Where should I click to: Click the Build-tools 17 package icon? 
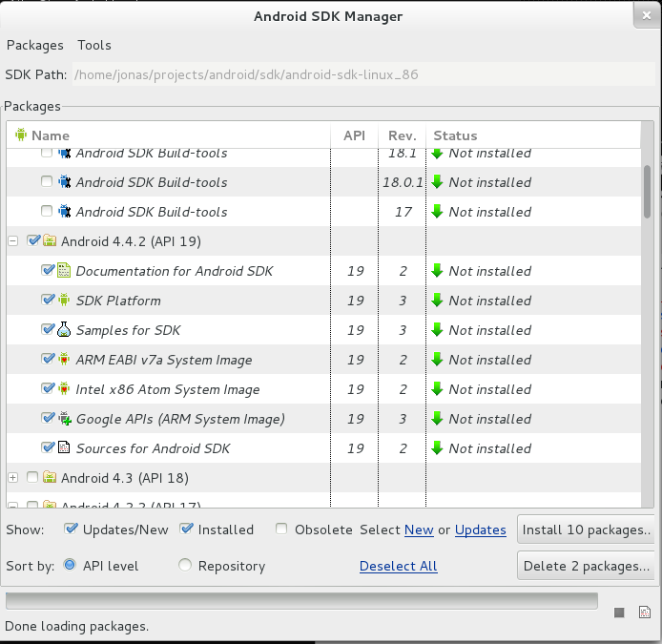click(x=64, y=211)
